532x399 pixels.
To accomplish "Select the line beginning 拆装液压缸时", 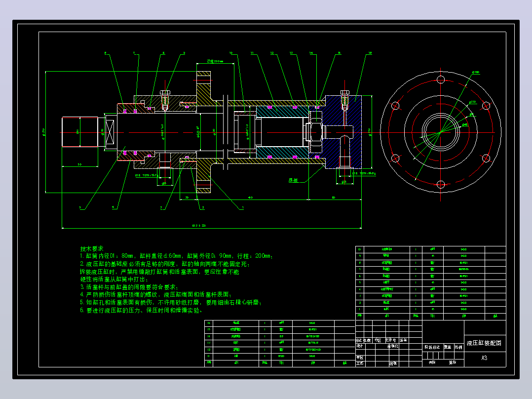I will click(159, 272).
